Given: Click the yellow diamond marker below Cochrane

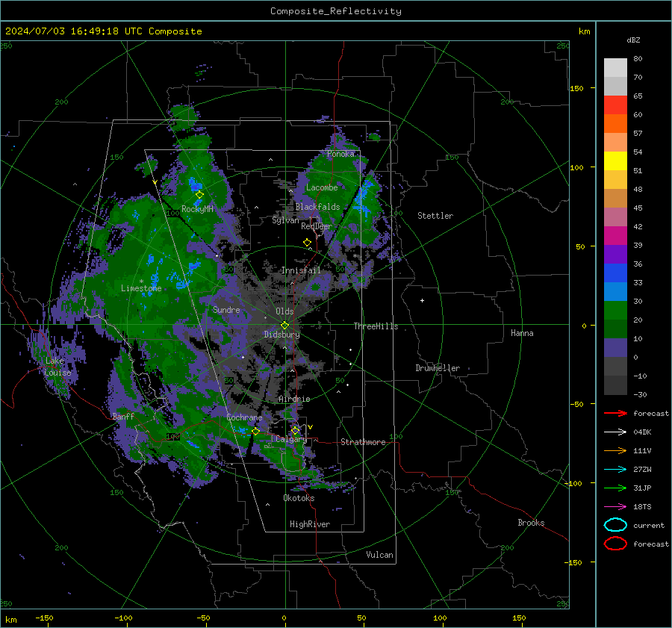Looking at the screenshot, I should [x=255, y=432].
